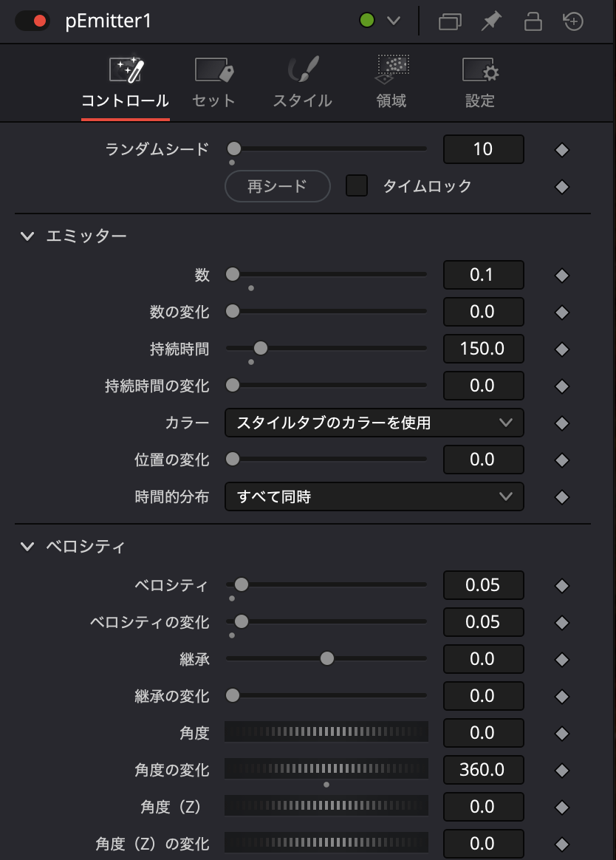
Task: Set a keyframe for 角度の変化
Action: [x=562, y=770]
